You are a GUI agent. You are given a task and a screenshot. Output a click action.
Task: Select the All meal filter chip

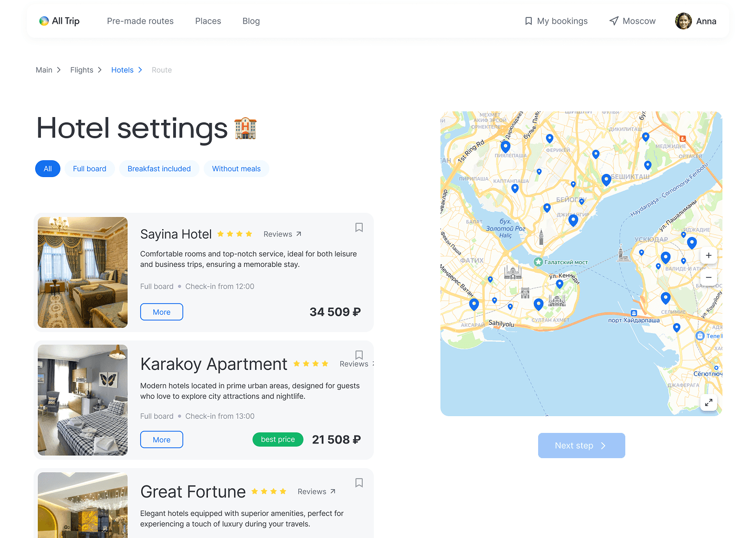(48, 169)
